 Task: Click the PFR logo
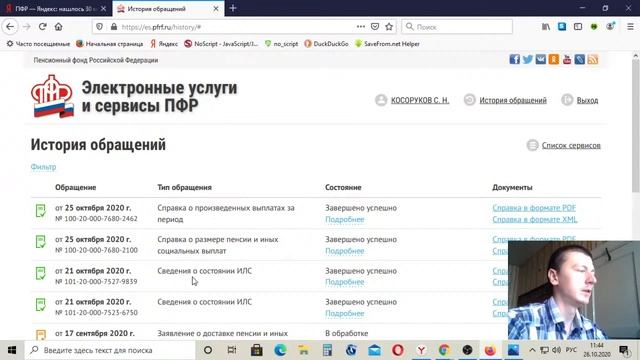point(52,96)
